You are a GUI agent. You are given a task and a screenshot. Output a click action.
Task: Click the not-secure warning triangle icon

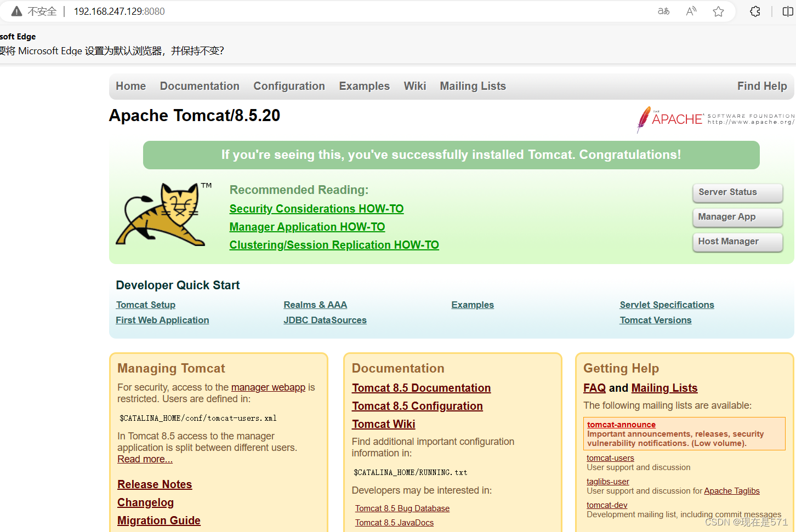tap(16, 11)
